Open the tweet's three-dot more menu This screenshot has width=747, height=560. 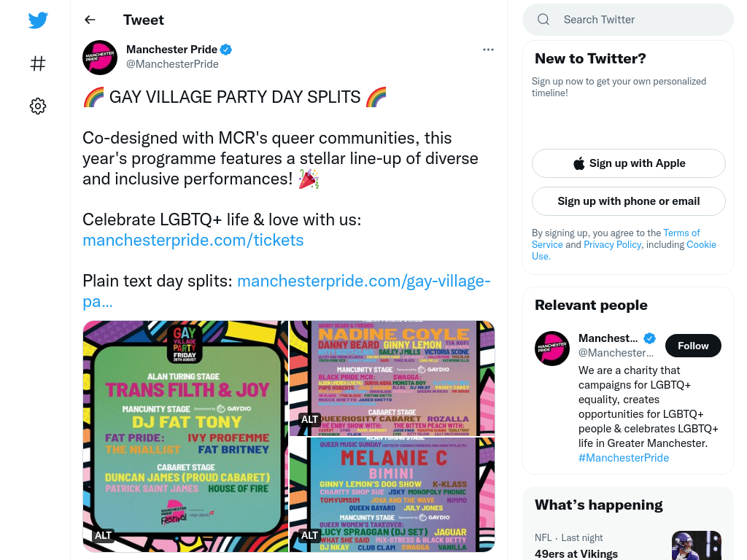tap(488, 50)
